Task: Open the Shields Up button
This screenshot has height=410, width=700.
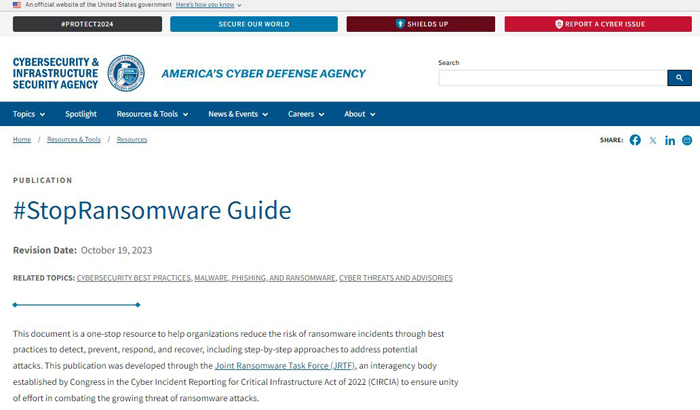Action: tap(421, 24)
